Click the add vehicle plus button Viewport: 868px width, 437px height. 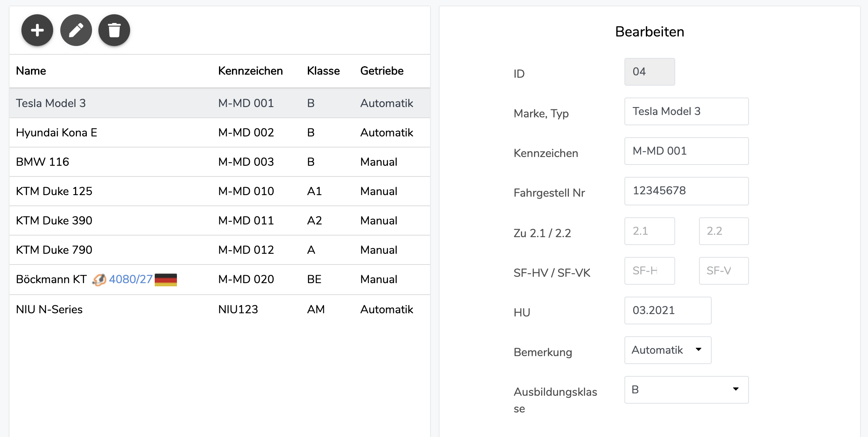[x=37, y=30]
